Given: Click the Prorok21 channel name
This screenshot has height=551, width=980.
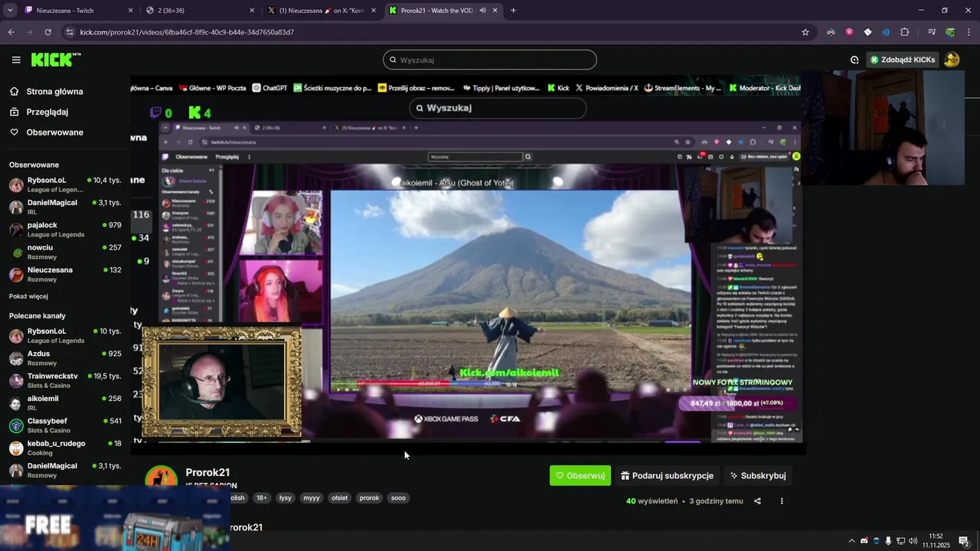Looking at the screenshot, I should pyautogui.click(x=207, y=472).
